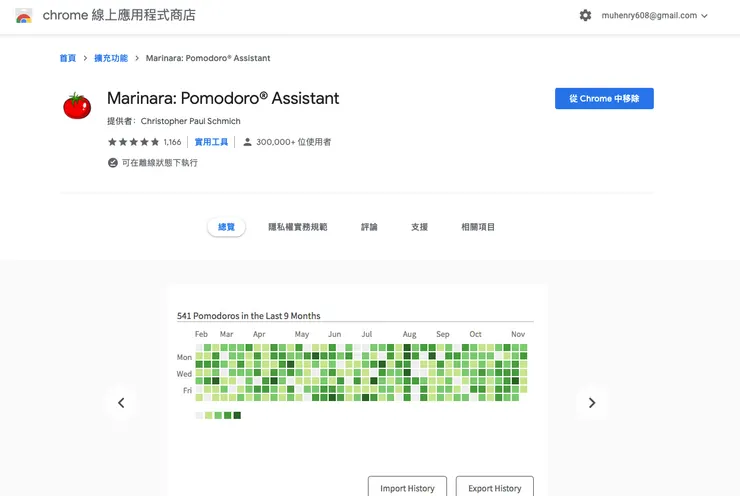The height and width of the screenshot is (496, 740).
Task: Expand the muhenry608@gmail.com account dropdown
Action: [x=655, y=16]
